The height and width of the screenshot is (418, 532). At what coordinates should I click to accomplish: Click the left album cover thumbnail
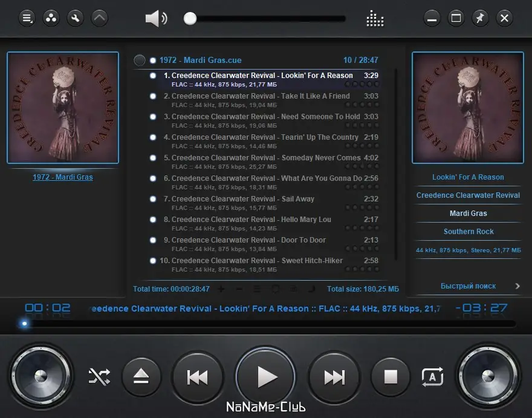click(x=63, y=108)
